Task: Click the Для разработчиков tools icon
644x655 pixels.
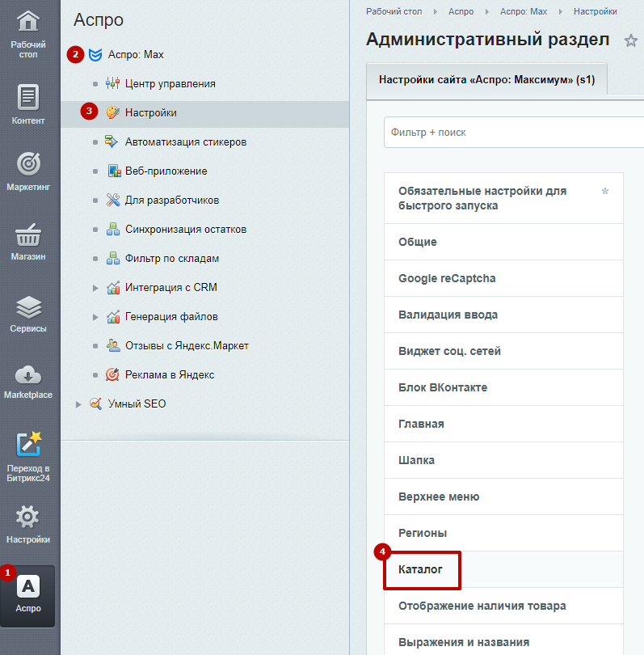Action: click(x=113, y=200)
